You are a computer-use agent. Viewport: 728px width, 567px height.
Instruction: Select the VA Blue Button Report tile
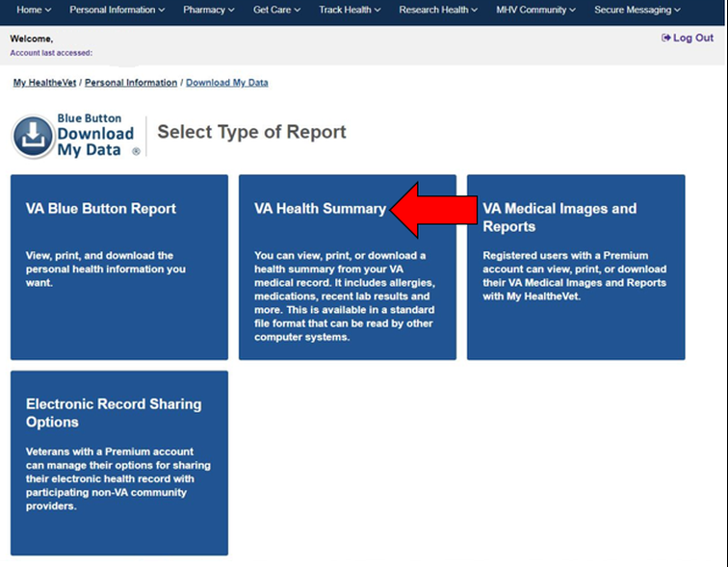[119, 268]
